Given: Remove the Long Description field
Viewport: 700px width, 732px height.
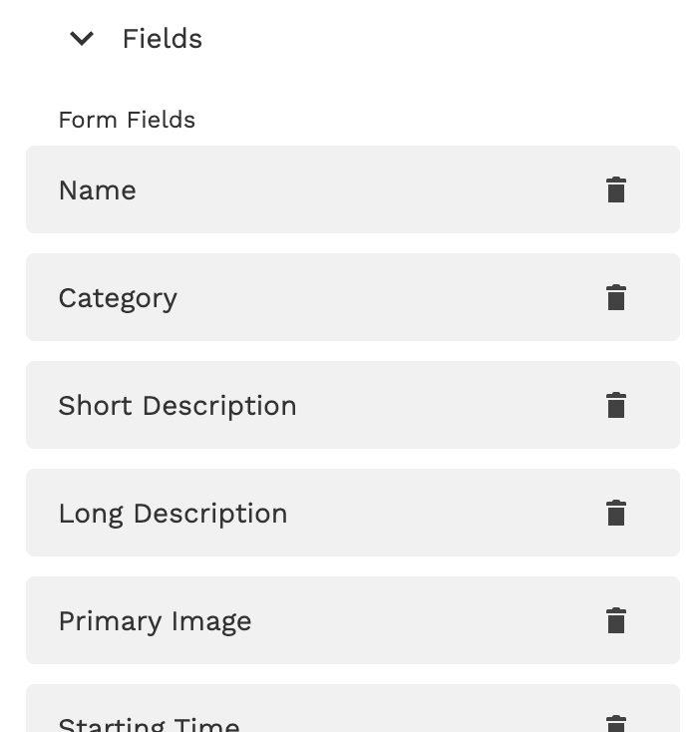Looking at the screenshot, I should pos(616,513).
